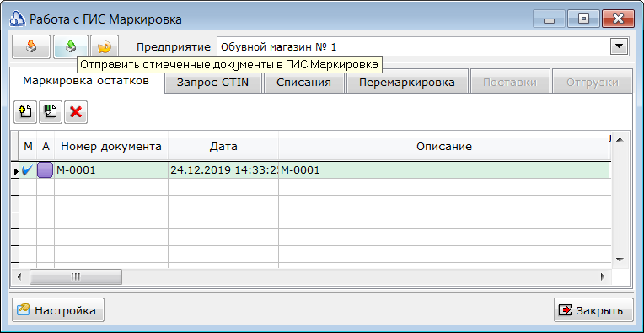Image resolution: width=644 pixels, height=333 pixels.
Task: Click the horizontal scrollbar right arrow
Action: [603, 277]
